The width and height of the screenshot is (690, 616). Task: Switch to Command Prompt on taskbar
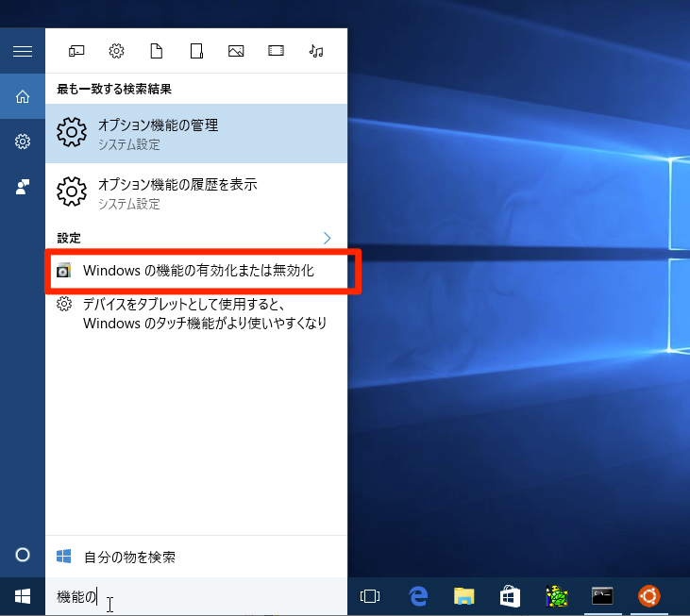(602, 596)
